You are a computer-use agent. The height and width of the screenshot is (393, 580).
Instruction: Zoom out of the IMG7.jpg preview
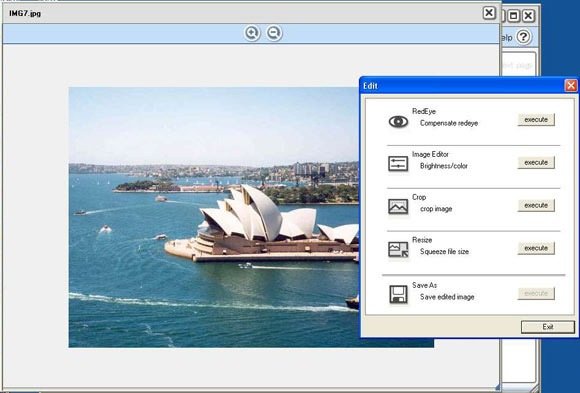(274, 33)
